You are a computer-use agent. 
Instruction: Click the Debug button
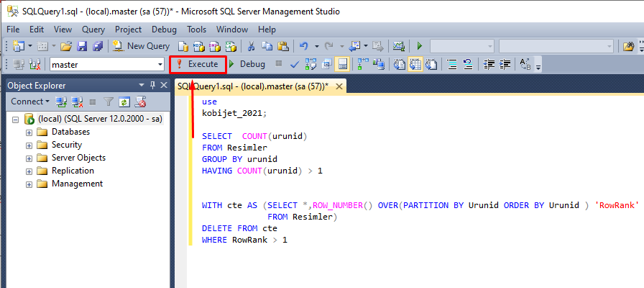[247, 64]
